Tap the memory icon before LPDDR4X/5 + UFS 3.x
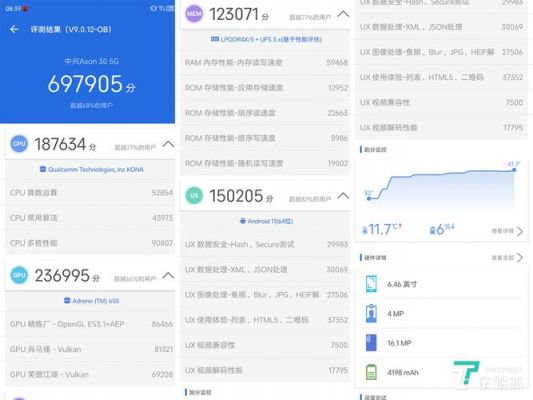This screenshot has height=400, width=533. (214, 39)
